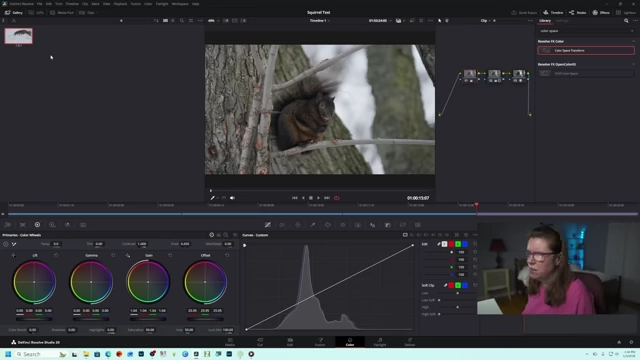
Task: Open the Fusion menu
Action: pos(136,4)
